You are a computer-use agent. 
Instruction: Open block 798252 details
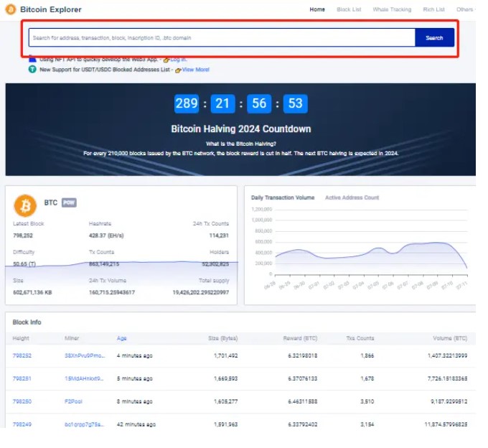tap(22, 355)
